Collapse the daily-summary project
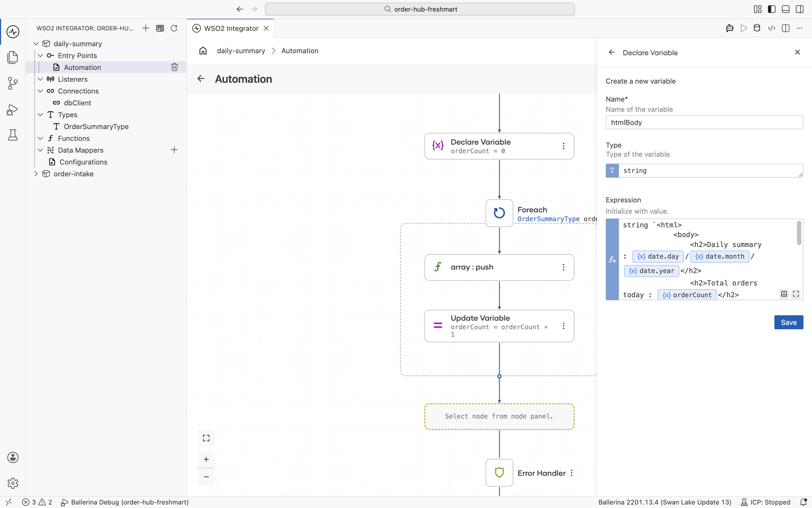Viewport: 812px width, 508px height. pyautogui.click(x=36, y=44)
